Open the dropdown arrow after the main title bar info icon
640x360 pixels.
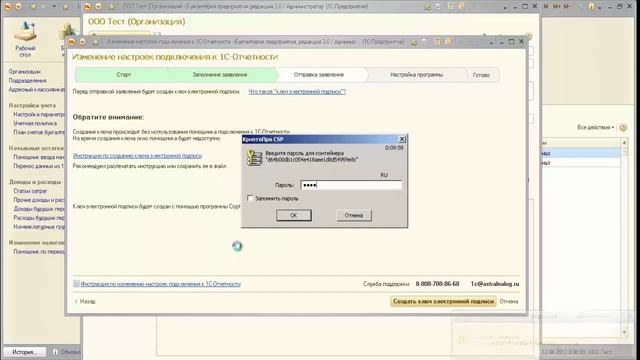click(600, 7)
